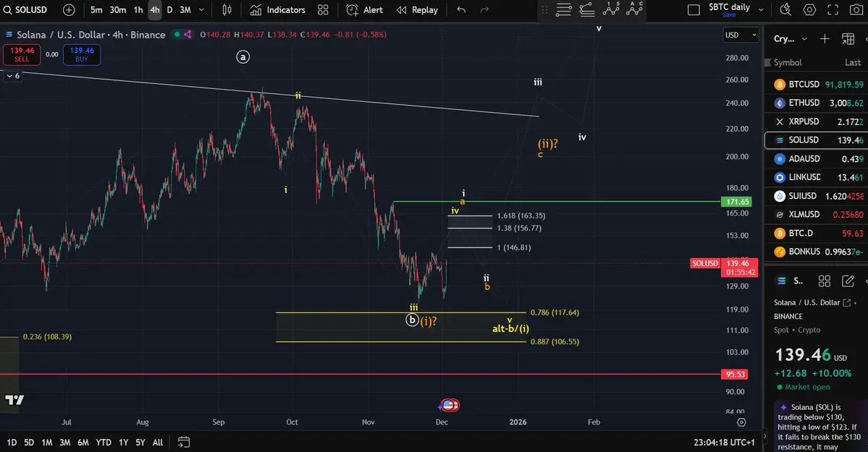Open the details panel grid view icon

[825, 281]
